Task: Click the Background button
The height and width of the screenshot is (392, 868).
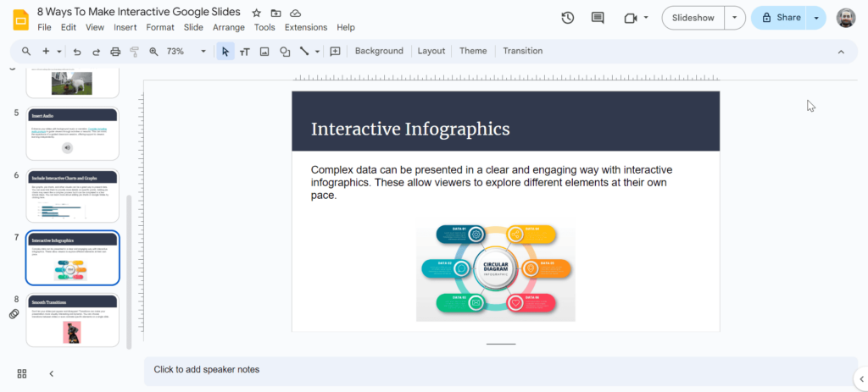Action: (379, 51)
